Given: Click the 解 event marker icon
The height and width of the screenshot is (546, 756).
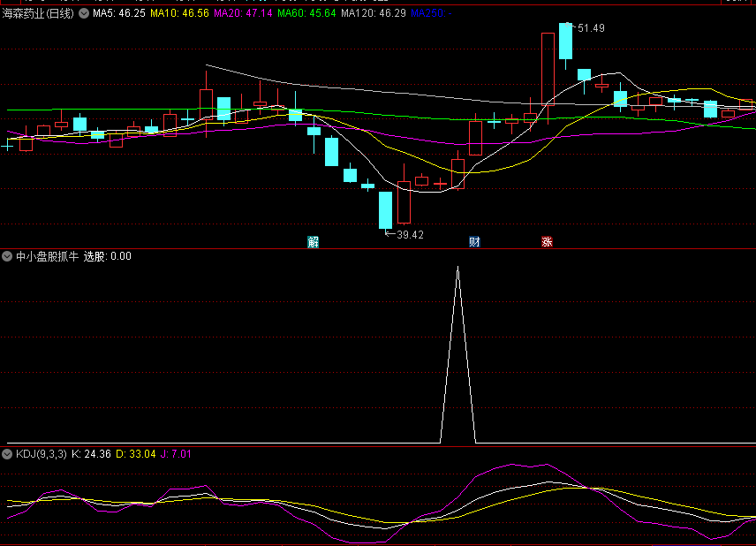Looking at the screenshot, I should (313, 242).
